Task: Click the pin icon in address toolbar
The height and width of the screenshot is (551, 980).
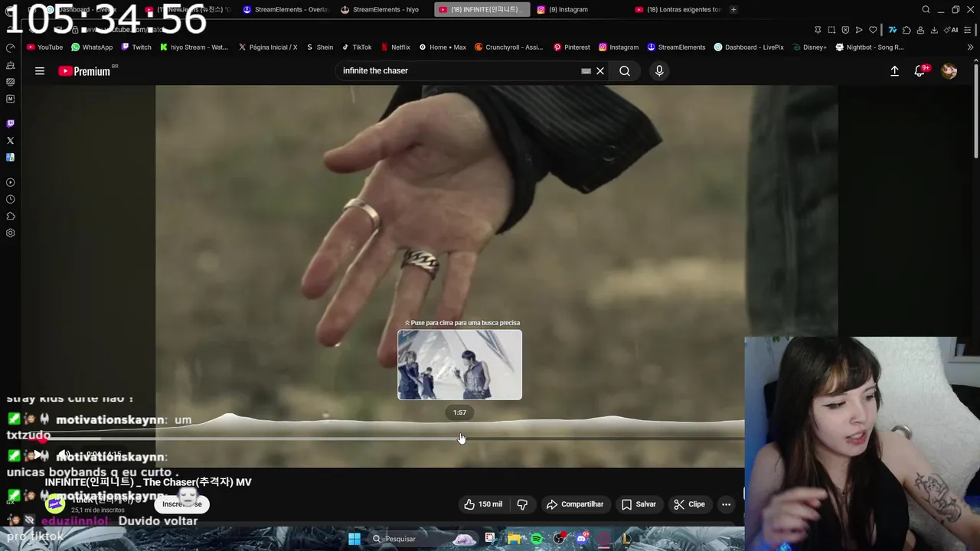Action: pyautogui.click(x=818, y=30)
